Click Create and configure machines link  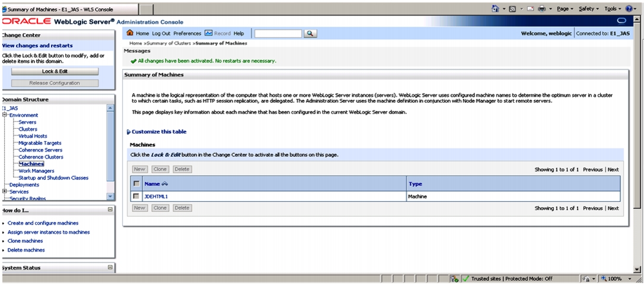43,223
